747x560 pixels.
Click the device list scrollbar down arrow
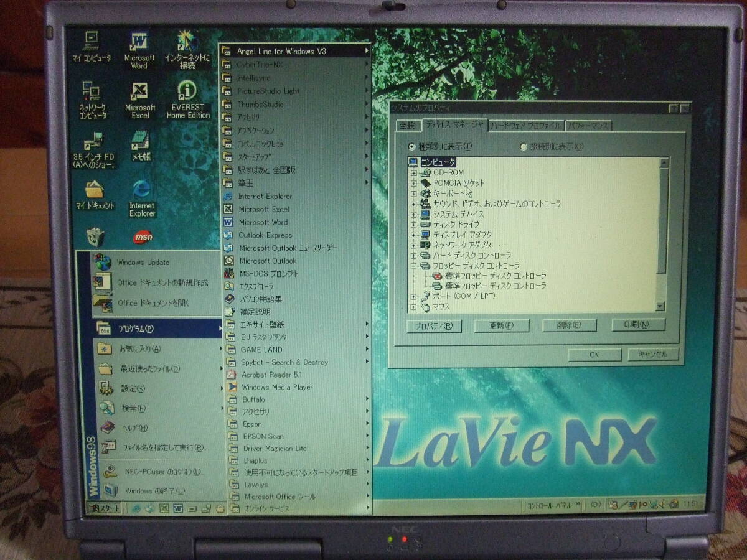(660, 307)
